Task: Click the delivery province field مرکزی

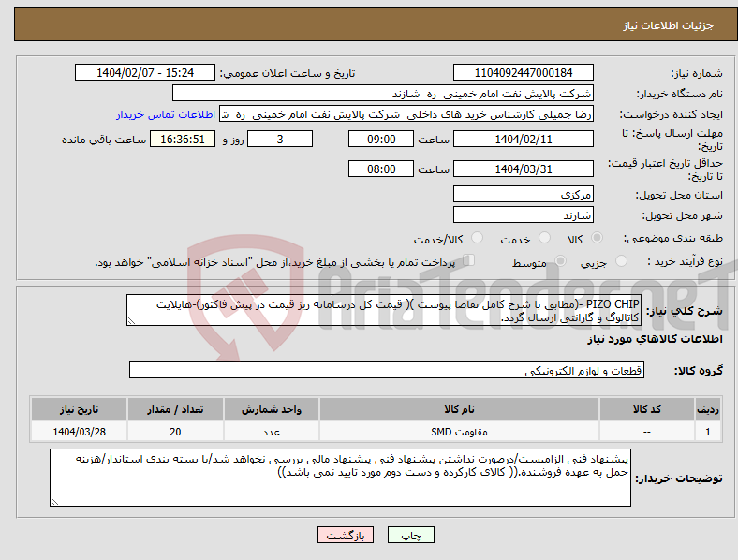Action: click(523, 194)
